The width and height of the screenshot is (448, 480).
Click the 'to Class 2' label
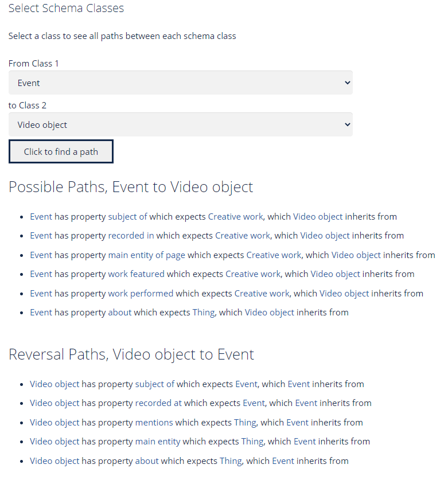28,106
